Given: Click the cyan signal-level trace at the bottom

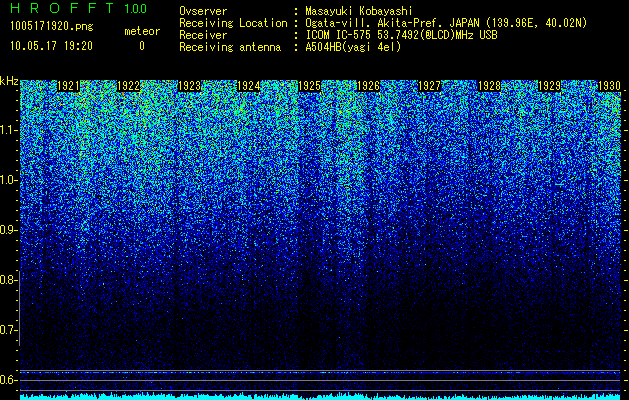Looking at the screenshot, I should pos(320,397).
